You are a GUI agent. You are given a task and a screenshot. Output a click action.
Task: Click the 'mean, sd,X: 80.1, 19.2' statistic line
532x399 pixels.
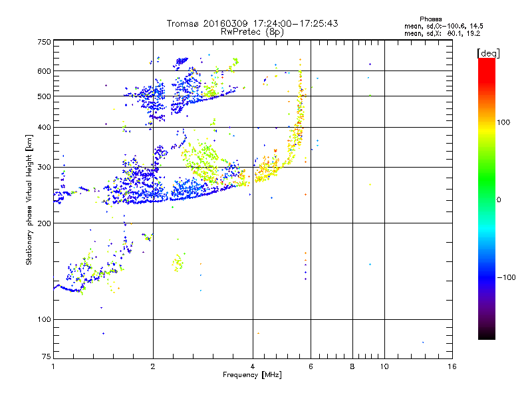pyautogui.click(x=442, y=34)
